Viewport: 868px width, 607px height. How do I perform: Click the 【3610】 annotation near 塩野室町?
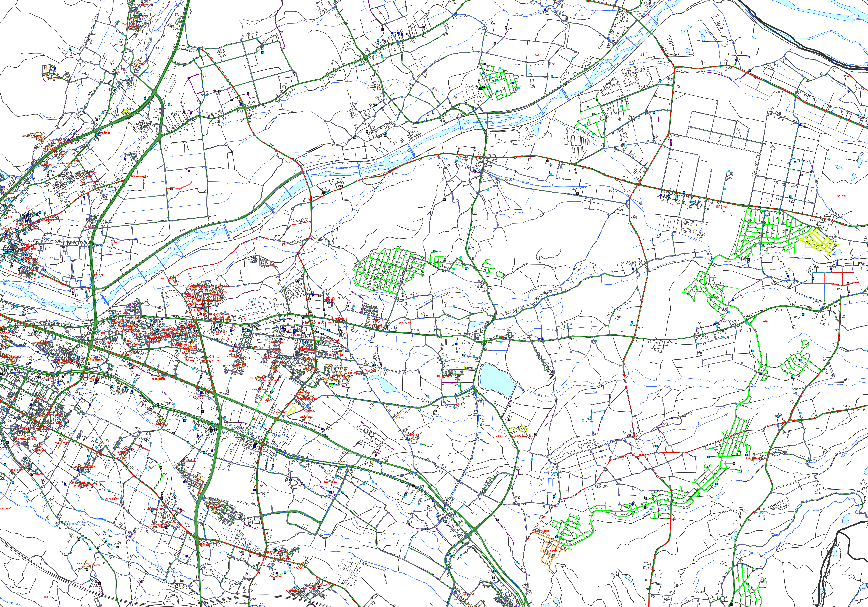tap(721, 207)
